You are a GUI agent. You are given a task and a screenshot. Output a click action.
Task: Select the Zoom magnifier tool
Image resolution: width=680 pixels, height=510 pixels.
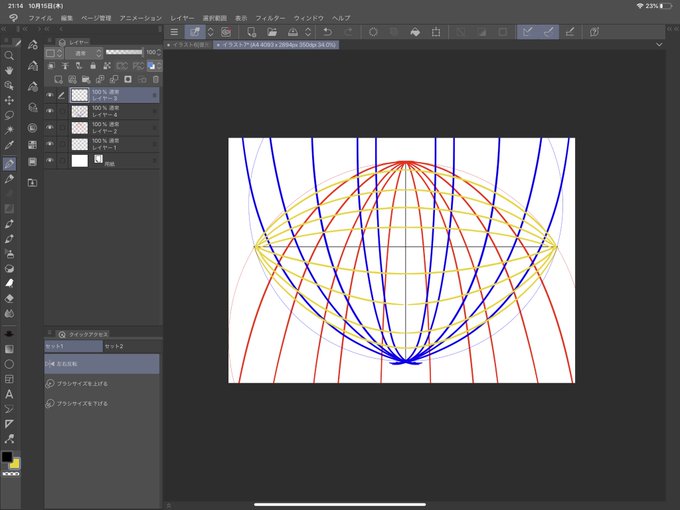[x=9, y=56]
